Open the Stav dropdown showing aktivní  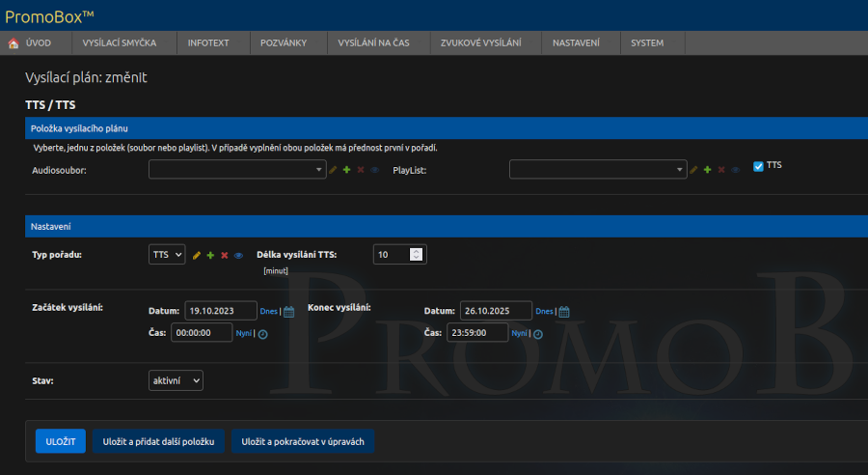(x=176, y=380)
